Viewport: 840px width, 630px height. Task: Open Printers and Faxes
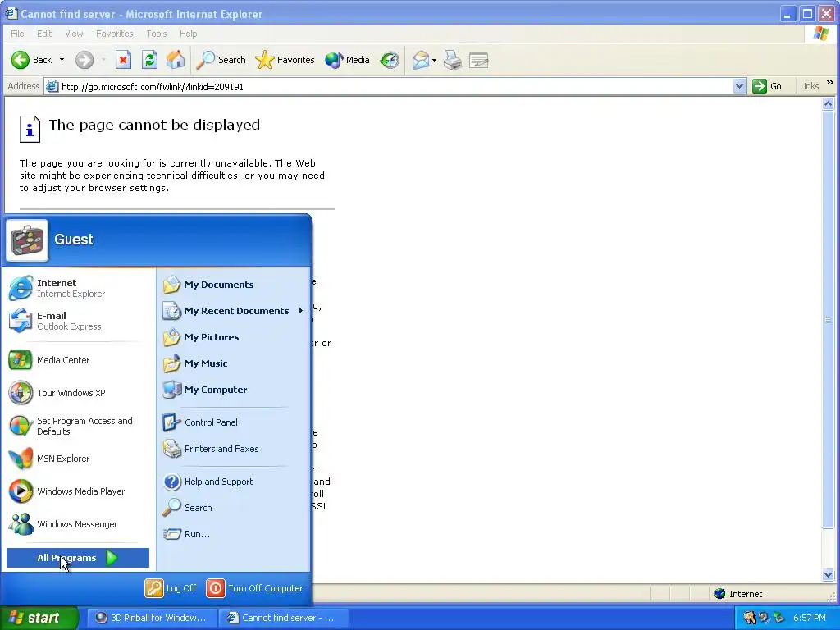[x=233, y=449]
